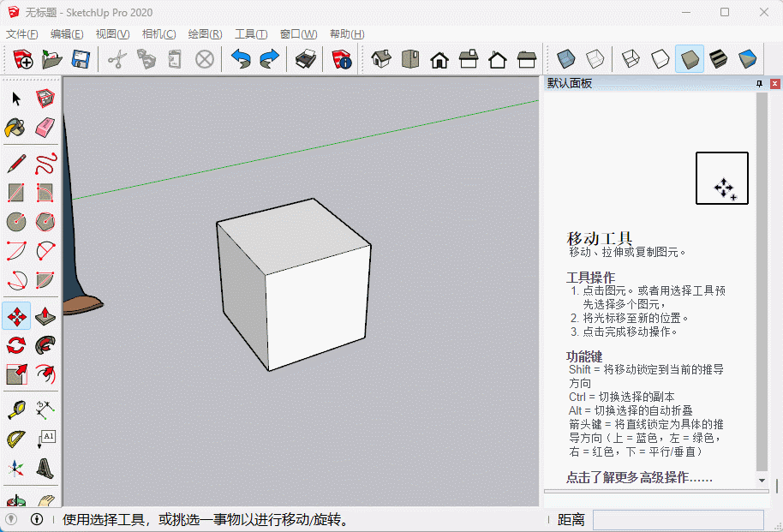Toggle X-Ray face style

click(x=565, y=59)
